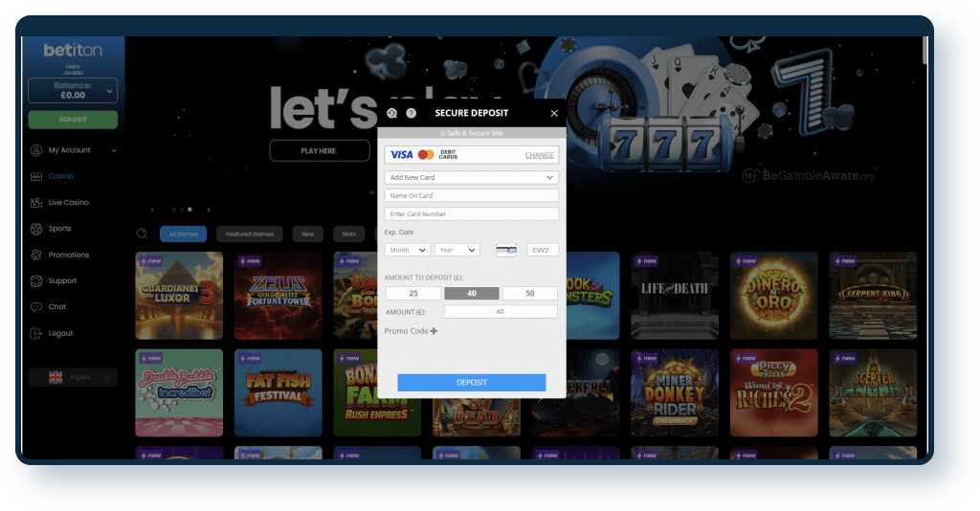The height and width of the screenshot is (511, 980).
Task: Switch to the Featured Games tab
Action: coord(250,233)
